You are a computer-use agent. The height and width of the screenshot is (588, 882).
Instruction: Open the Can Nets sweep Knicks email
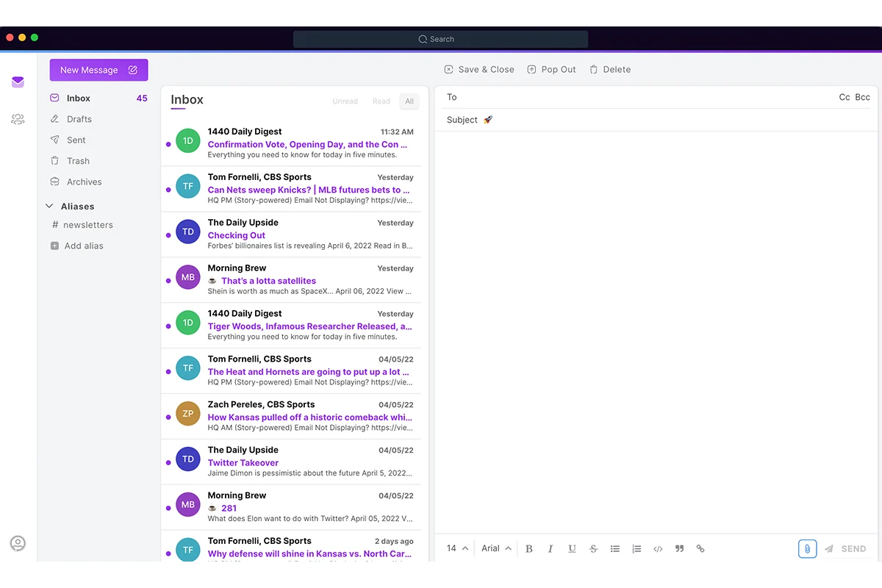coord(291,190)
